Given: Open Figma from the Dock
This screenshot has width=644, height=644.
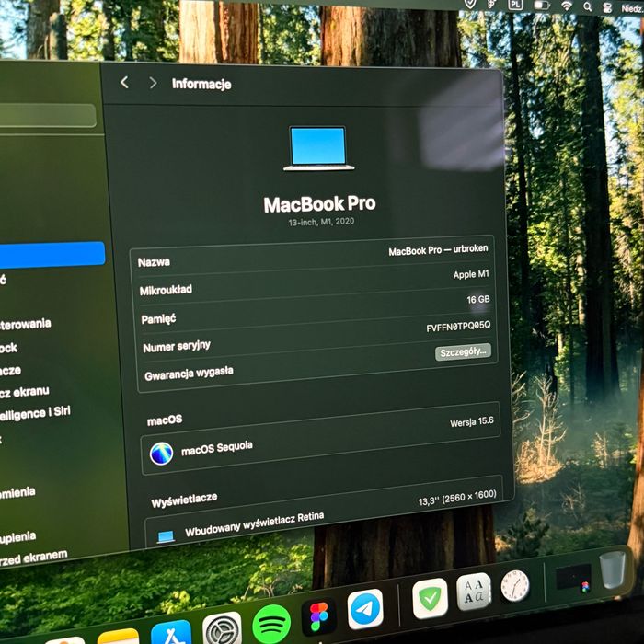Looking at the screenshot, I should (319, 615).
